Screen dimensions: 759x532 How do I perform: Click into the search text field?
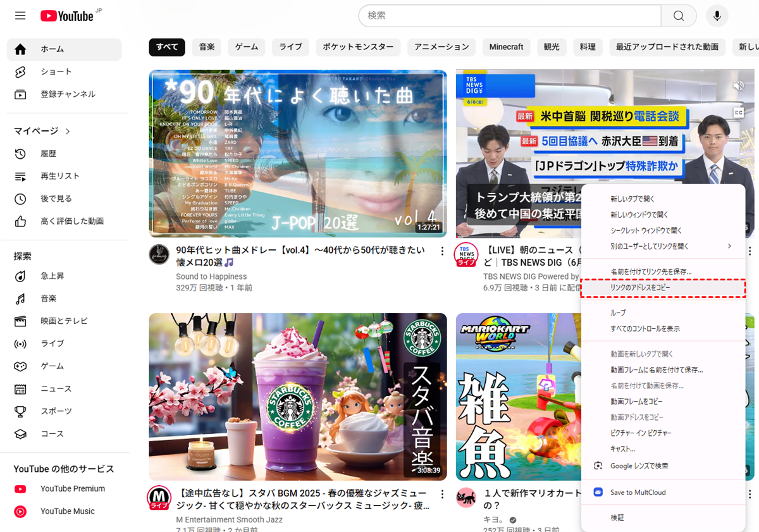point(509,16)
